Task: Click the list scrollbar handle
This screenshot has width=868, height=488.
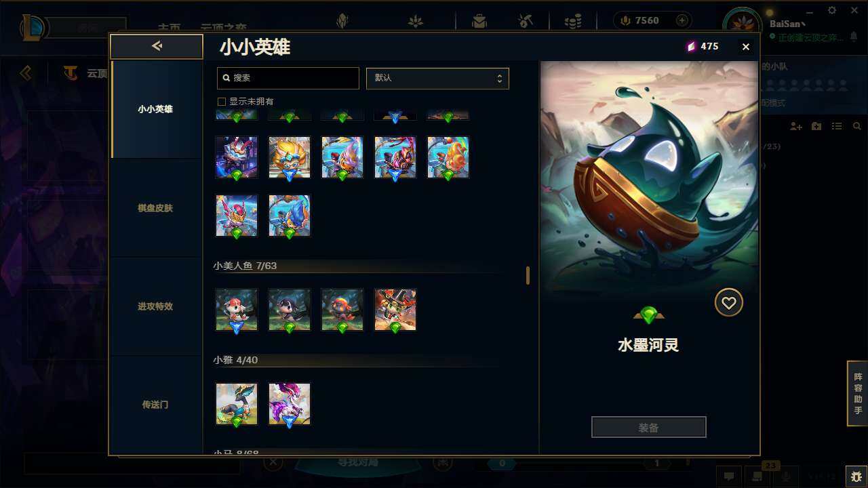Action: click(x=528, y=275)
